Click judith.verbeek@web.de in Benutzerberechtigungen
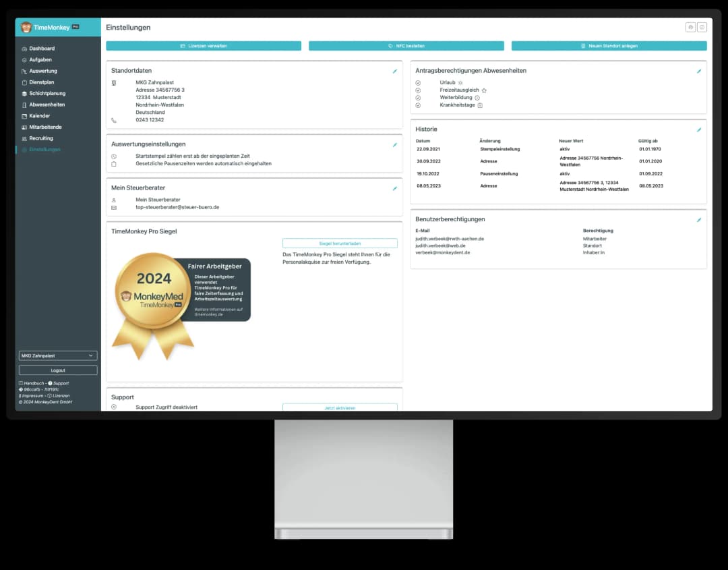The width and height of the screenshot is (728, 570). coord(440,246)
